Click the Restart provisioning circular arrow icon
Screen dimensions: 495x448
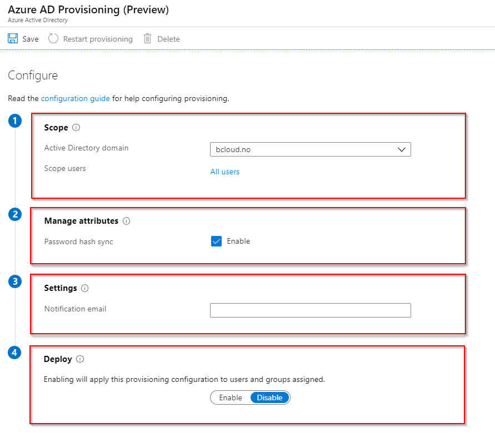(x=53, y=38)
